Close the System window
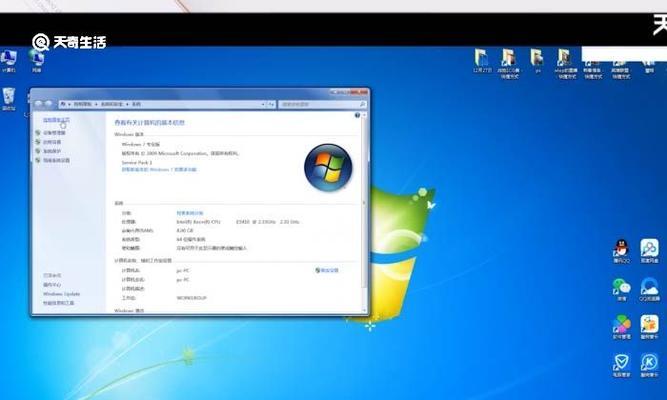Viewport: 667px width, 400px height. (x=359, y=92)
